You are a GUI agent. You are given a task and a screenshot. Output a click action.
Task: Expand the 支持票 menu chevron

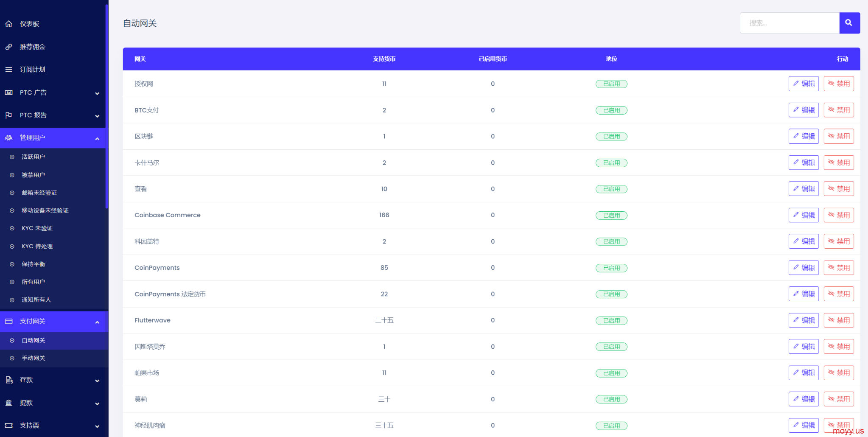coord(97,426)
